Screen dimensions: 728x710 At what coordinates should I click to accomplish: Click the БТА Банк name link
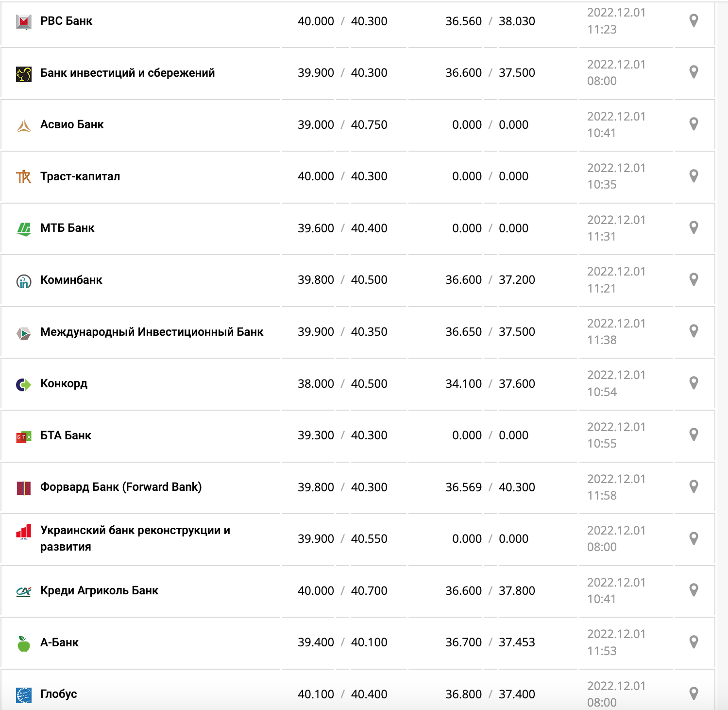66,435
